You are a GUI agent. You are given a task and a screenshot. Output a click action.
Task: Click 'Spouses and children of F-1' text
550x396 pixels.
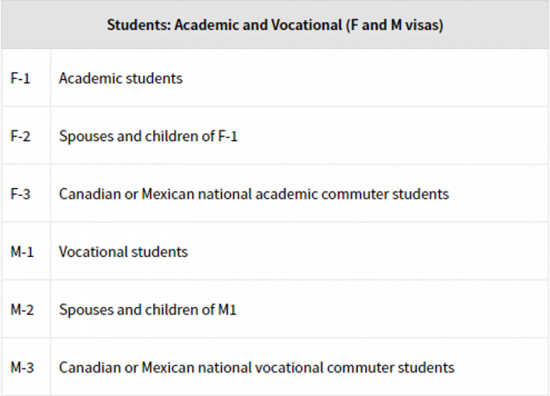(148, 136)
